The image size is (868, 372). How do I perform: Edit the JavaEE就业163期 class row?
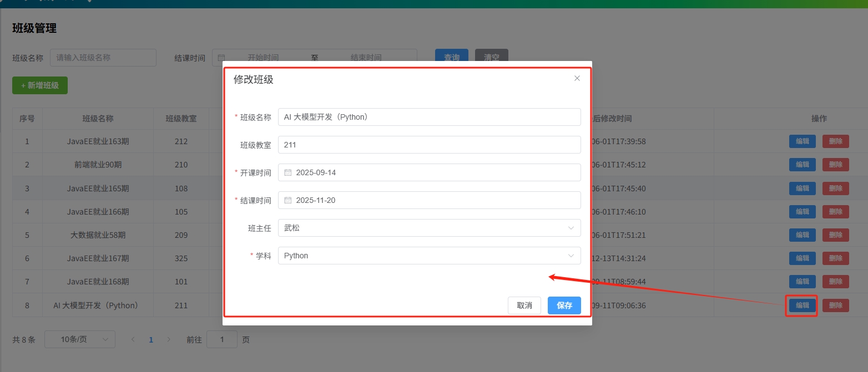pos(802,141)
